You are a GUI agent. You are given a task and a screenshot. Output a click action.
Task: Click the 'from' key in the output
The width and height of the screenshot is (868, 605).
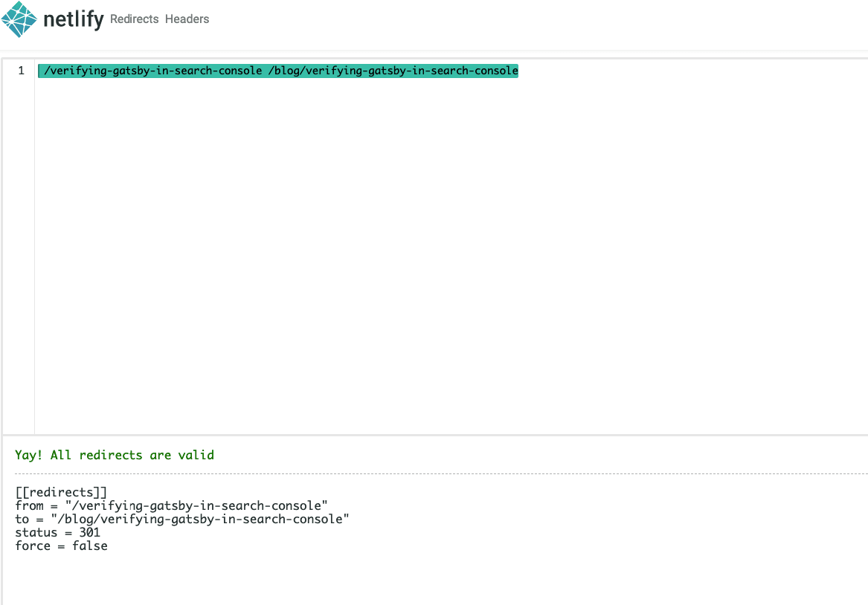[29, 505]
